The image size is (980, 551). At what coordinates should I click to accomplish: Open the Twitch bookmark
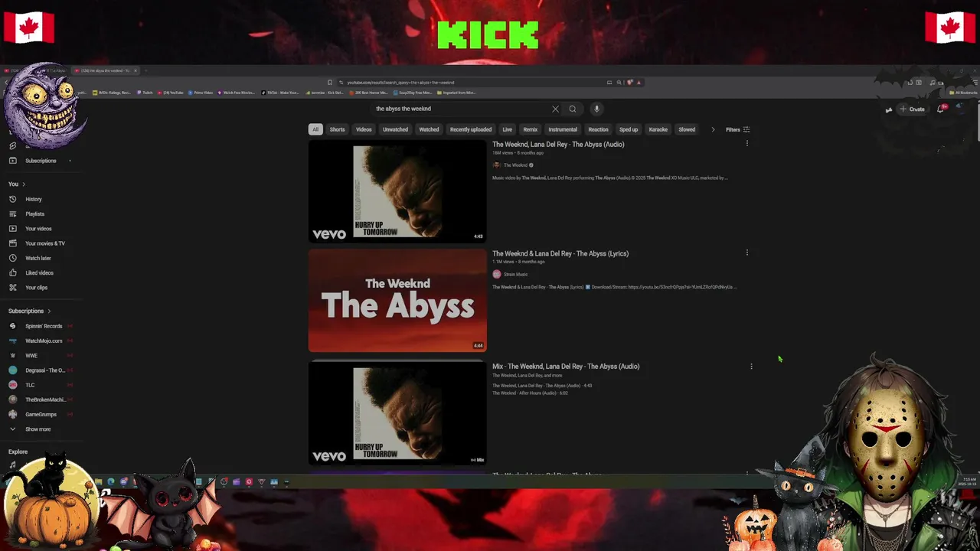pyautogui.click(x=145, y=93)
